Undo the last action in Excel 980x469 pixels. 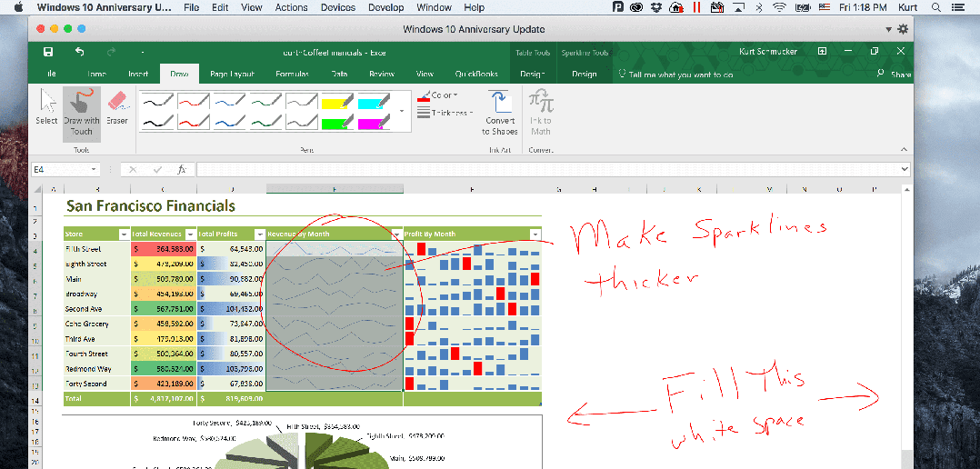coord(79,52)
